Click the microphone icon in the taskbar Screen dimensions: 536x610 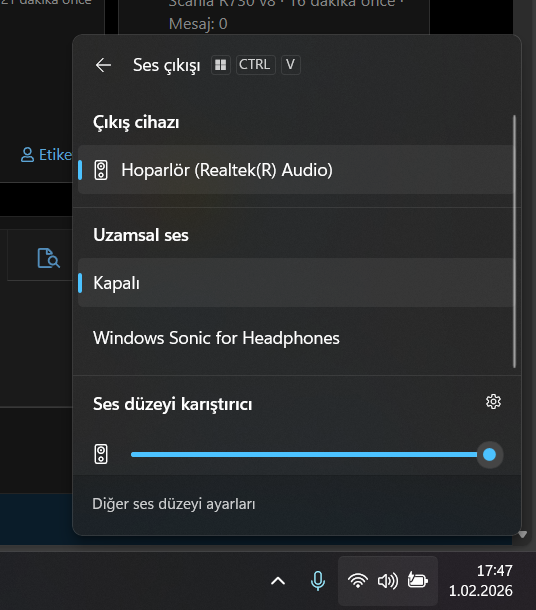[318, 581]
